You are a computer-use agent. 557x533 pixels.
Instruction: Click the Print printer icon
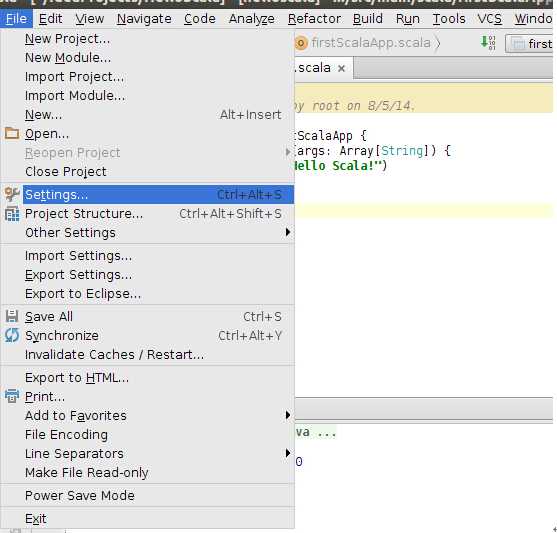[x=12, y=396]
